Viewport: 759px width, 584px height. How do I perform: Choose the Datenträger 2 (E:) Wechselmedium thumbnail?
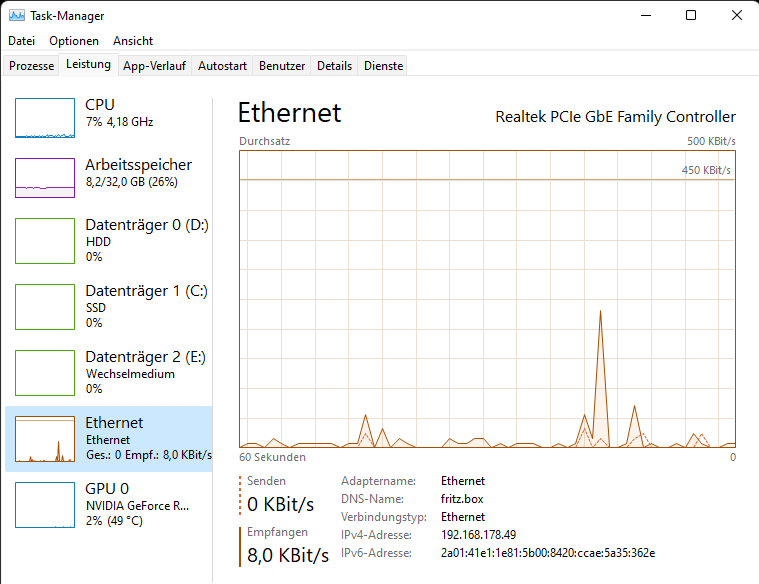click(x=45, y=373)
